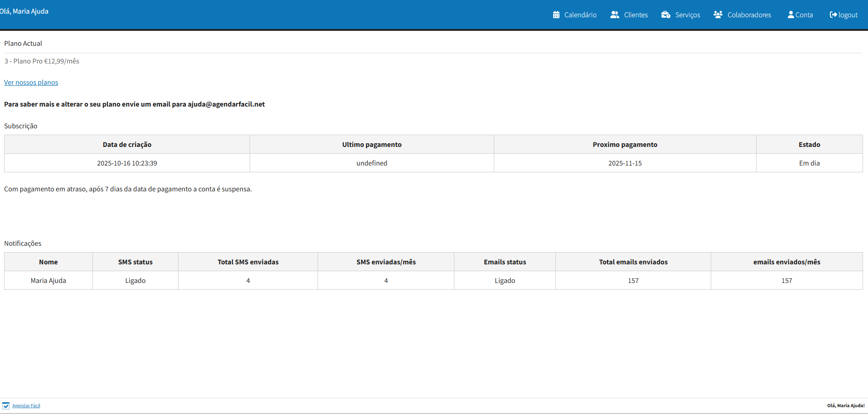Click the Clientes people icon
The image size is (868, 414).
coord(614,15)
